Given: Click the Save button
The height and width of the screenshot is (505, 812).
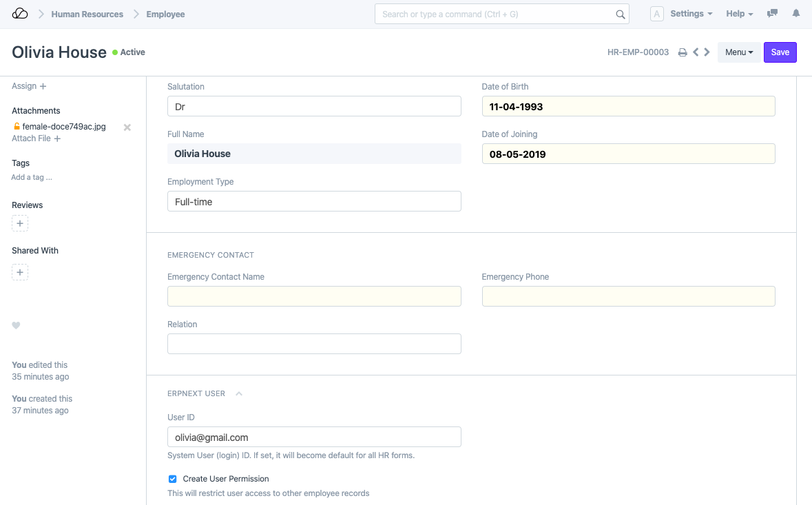Looking at the screenshot, I should pos(780,52).
